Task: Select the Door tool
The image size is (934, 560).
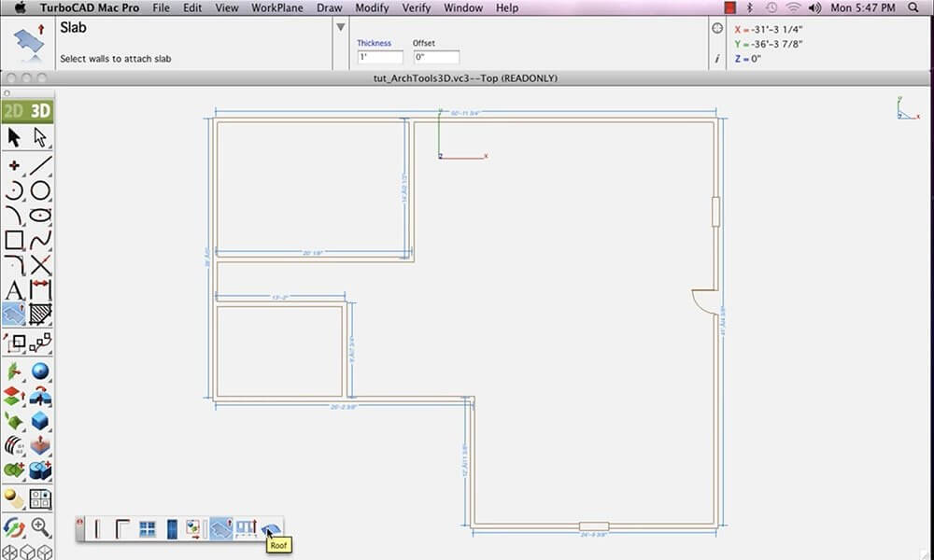Action: (x=172, y=527)
